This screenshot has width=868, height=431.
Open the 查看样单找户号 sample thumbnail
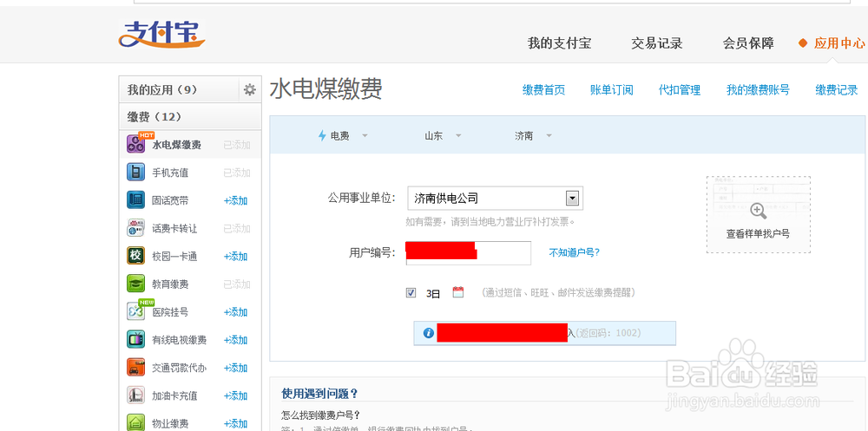click(759, 215)
